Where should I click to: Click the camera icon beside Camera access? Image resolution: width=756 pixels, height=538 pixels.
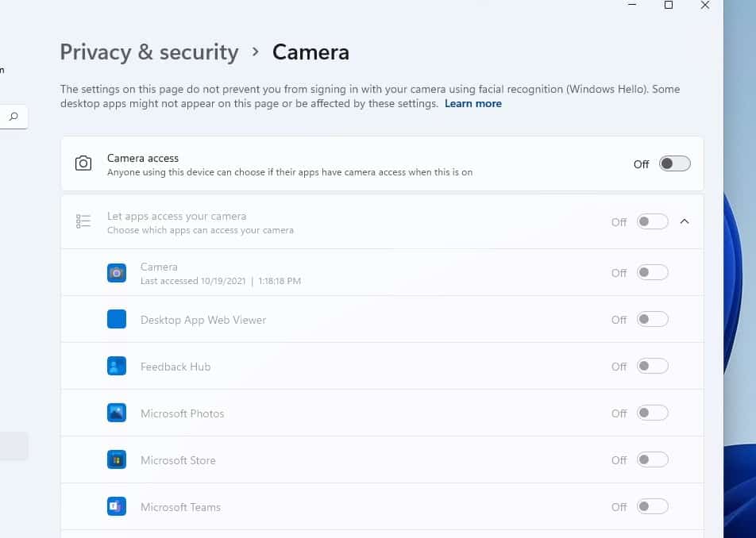tap(83, 163)
